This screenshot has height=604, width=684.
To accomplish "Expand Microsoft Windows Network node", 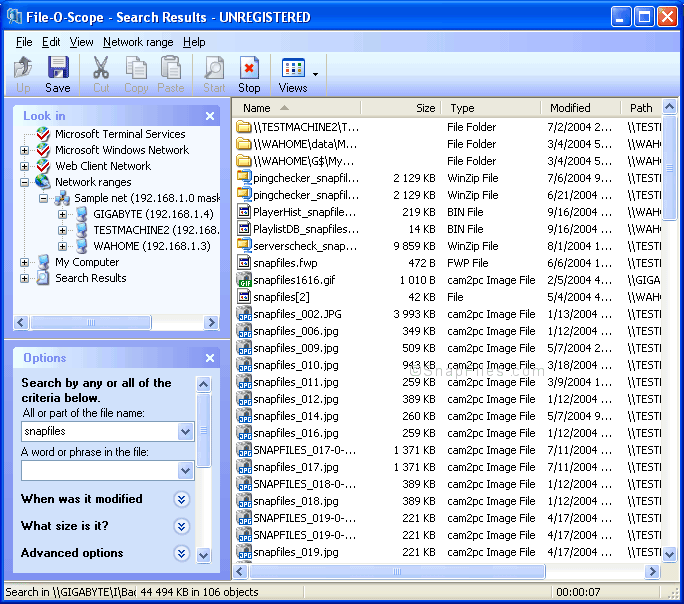I will pyautogui.click(x=24, y=150).
